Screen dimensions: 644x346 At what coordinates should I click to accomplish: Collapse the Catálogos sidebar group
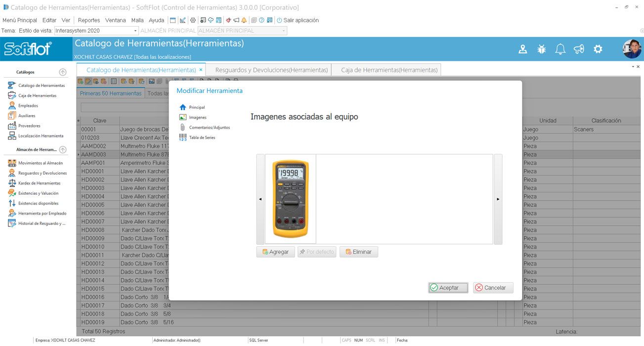(63, 72)
